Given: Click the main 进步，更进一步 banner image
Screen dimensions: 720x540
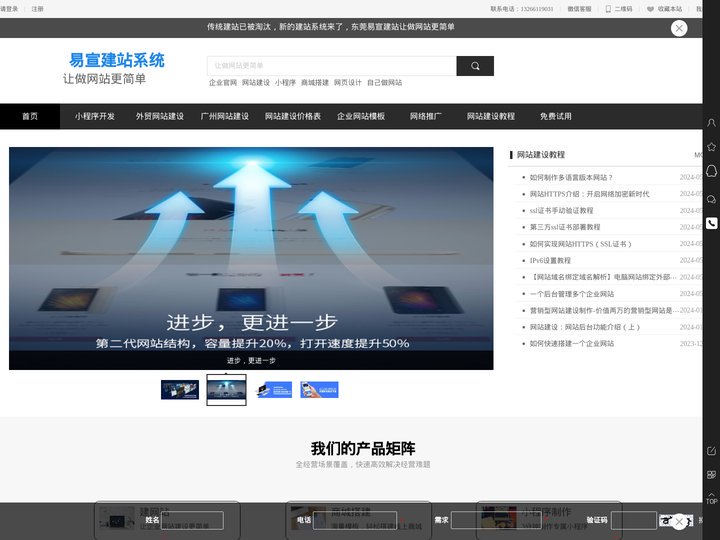Looking at the screenshot, I should [x=251, y=258].
